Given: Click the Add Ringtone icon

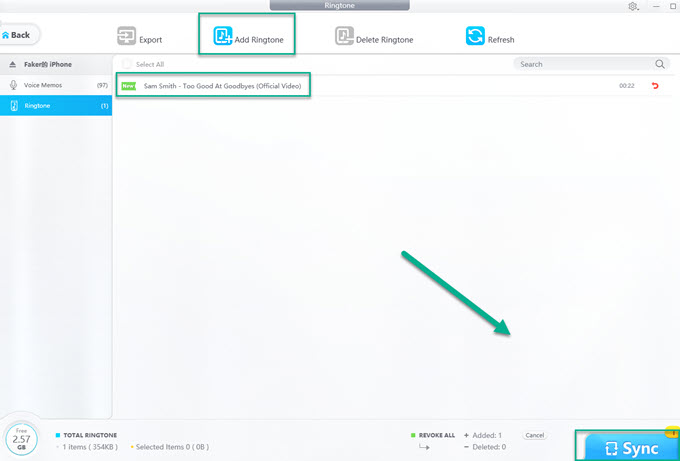Looking at the screenshot, I should [x=223, y=36].
